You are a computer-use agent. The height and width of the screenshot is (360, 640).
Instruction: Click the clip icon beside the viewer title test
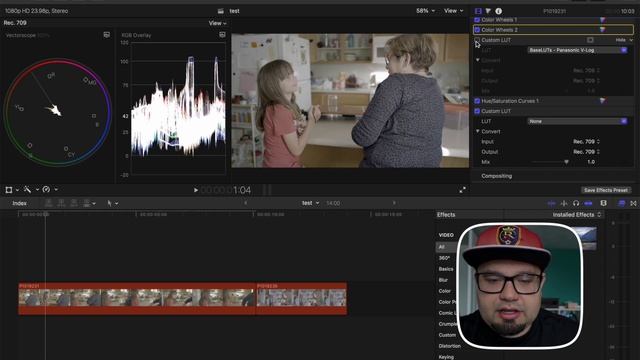pos(220,11)
